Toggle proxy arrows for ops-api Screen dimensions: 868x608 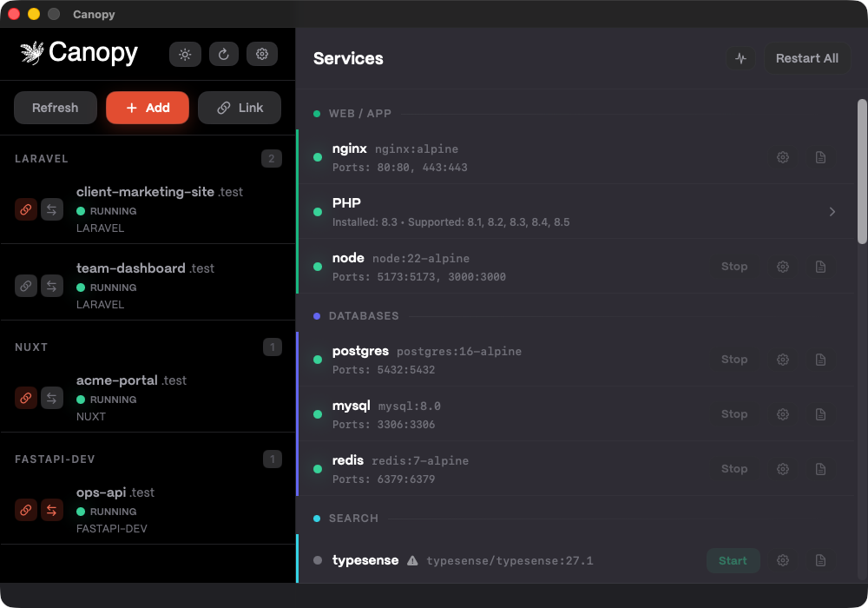click(51, 510)
